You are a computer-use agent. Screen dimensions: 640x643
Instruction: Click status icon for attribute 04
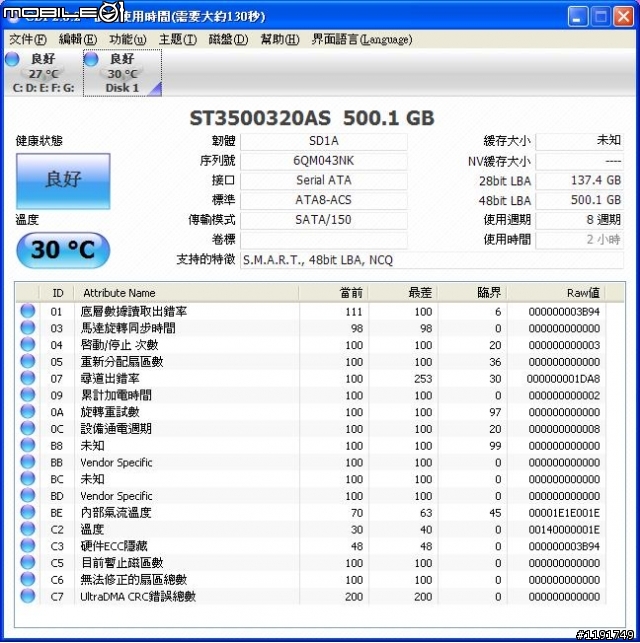click(x=28, y=344)
